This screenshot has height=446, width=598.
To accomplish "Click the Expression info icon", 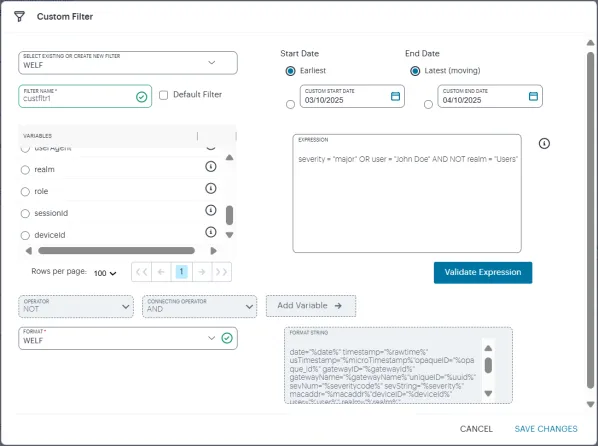I will pyautogui.click(x=544, y=143).
